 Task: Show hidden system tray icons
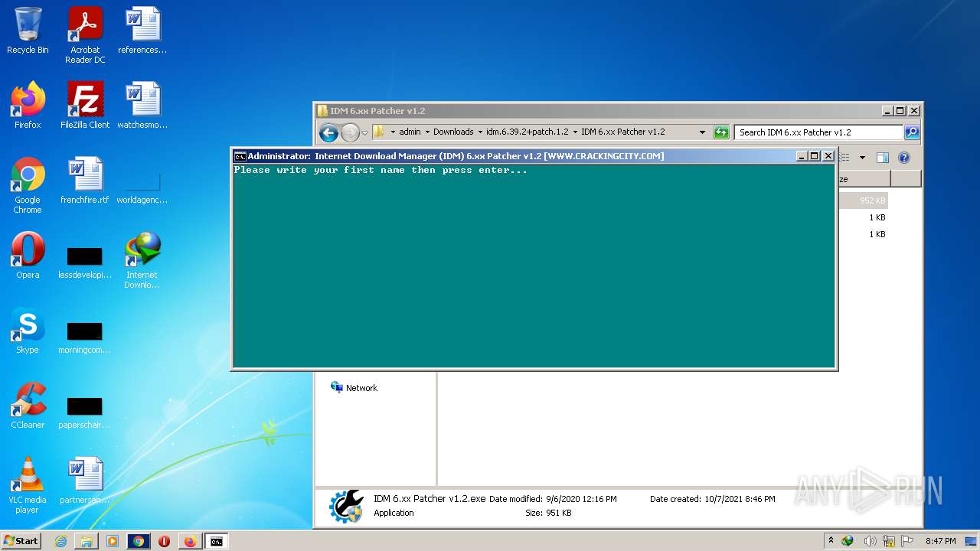(831, 541)
